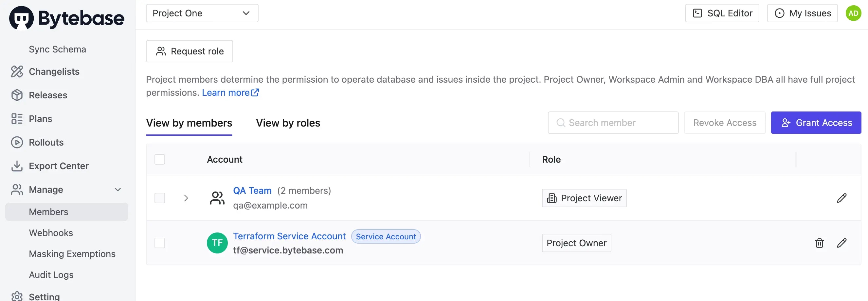The image size is (868, 301).
Task: Click the Changelists sidebar icon
Action: (17, 71)
